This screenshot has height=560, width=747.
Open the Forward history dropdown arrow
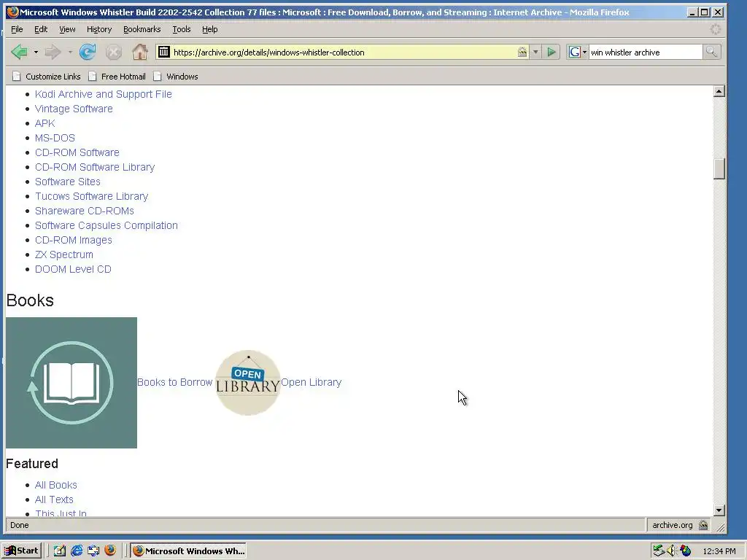(69, 52)
